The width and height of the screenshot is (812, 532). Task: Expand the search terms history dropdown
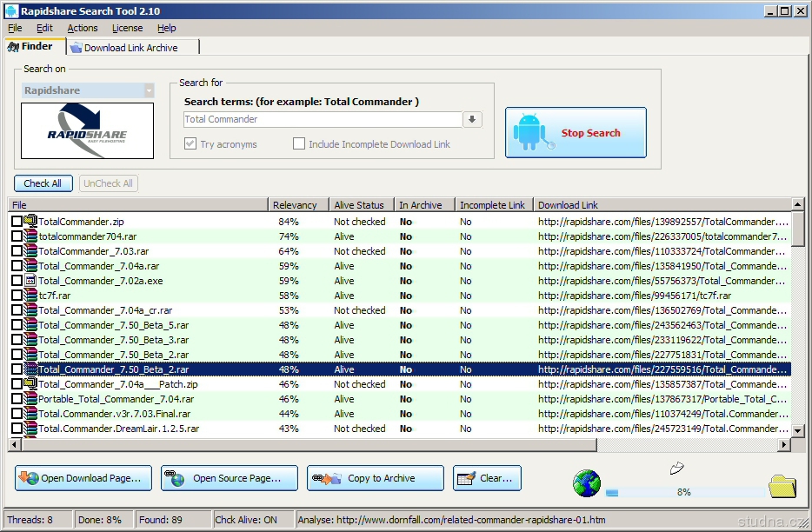(x=472, y=120)
